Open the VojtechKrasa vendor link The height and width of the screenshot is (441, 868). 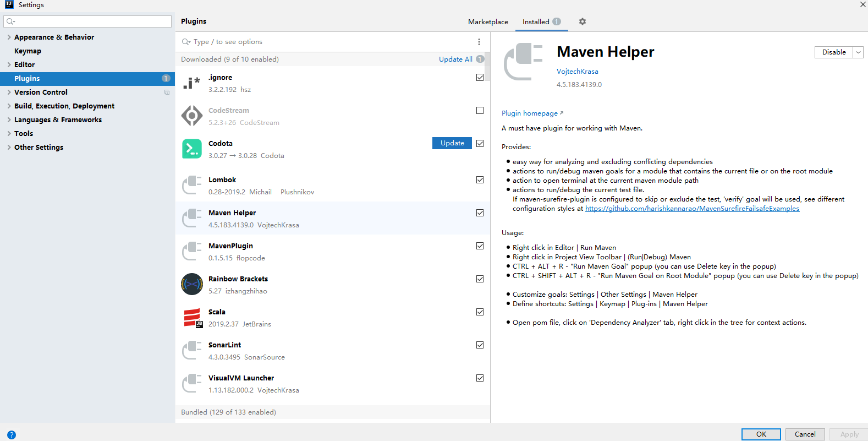click(x=577, y=72)
